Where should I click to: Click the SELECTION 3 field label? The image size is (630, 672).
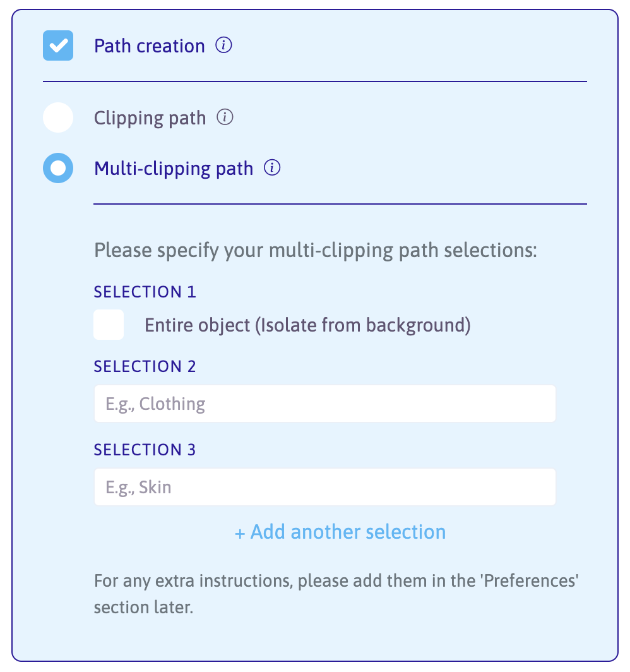pos(145,450)
